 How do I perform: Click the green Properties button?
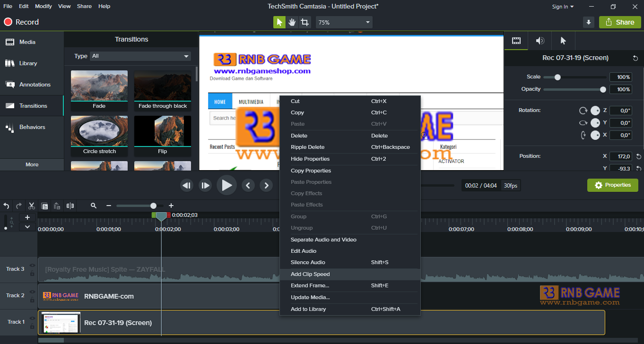click(x=613, y=185)
